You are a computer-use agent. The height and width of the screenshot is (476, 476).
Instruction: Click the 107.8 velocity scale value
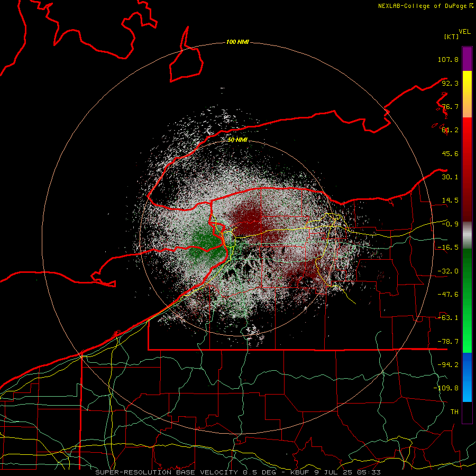click(x=448, y=59)
